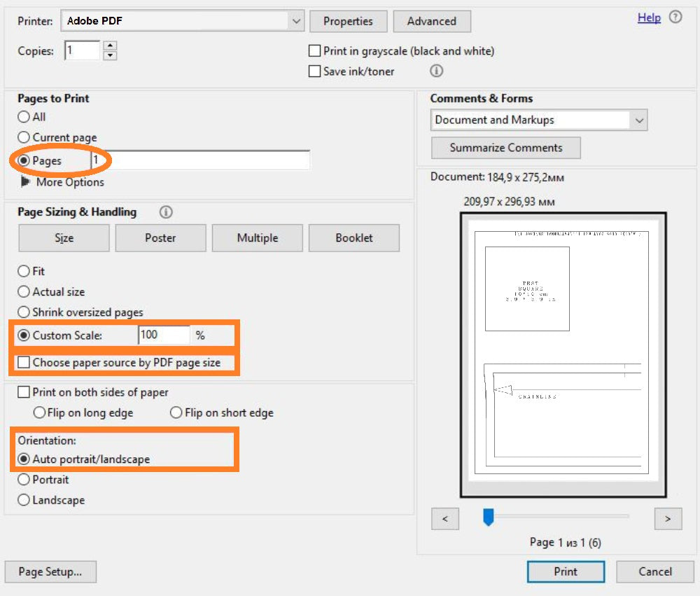Click the Print button
This screenshot has height=596, width=700.
[566, 572]
